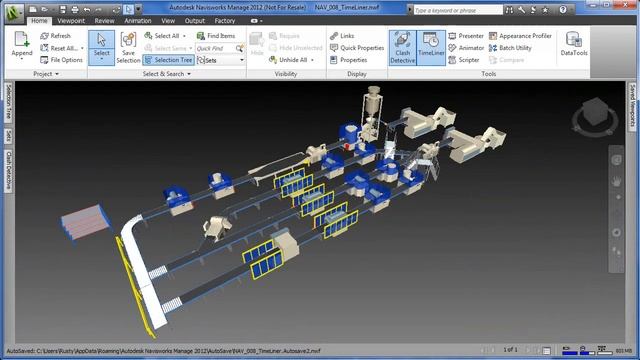The width and height of the screenshot is (640, 360).
Task: Click the wrench Communication Center icon
Action: pyautogui.click(x=521, y=10)
